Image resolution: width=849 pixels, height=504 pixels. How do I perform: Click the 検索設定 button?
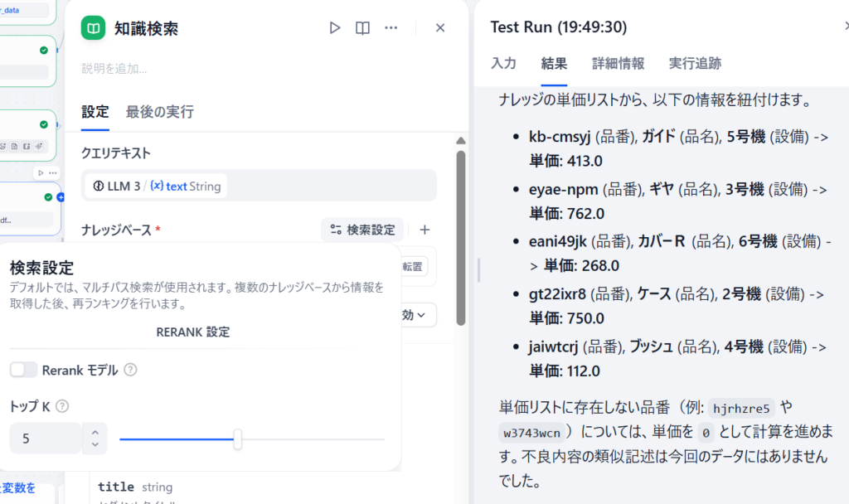click(x=362, y=230)
